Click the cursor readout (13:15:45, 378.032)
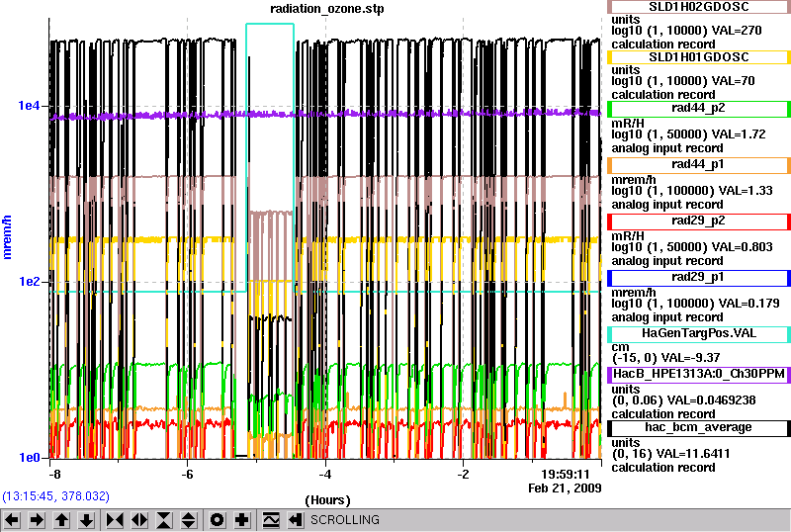This screenshot has width=791, height=532. coord(55,496)
